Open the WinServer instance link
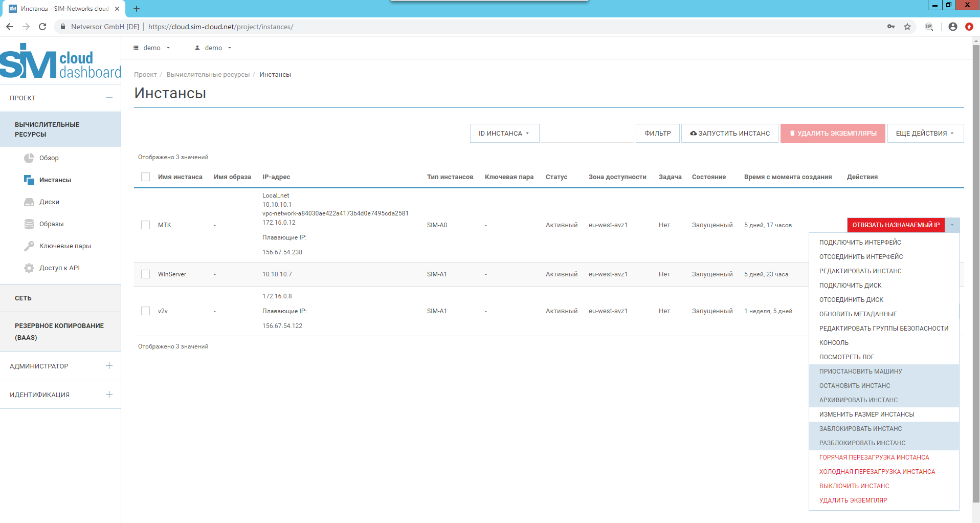980x523 pixels. tap(172, 274)
